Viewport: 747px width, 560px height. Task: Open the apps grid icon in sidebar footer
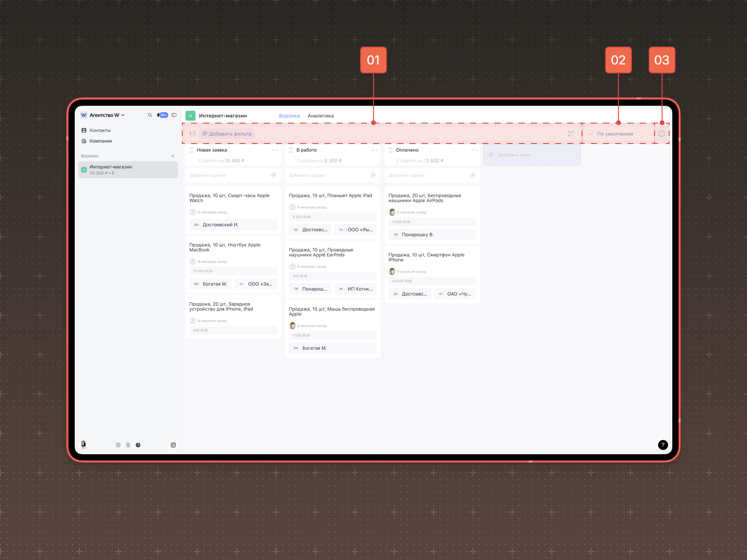[173, 445]
